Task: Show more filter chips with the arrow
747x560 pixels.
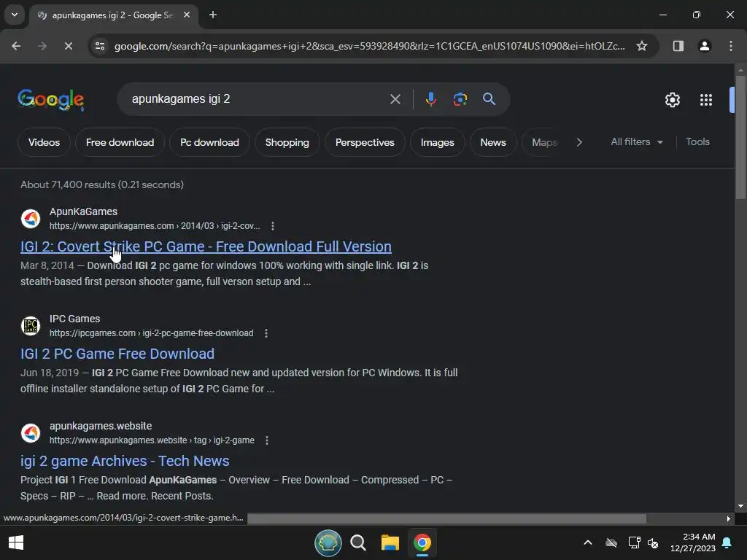Action: 578,142
